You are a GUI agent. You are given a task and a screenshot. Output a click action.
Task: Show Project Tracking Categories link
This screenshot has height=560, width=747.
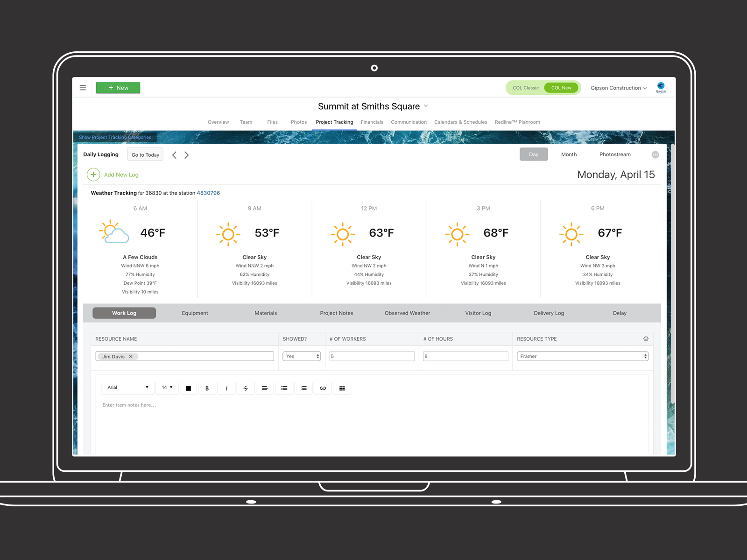click(115, 137)
